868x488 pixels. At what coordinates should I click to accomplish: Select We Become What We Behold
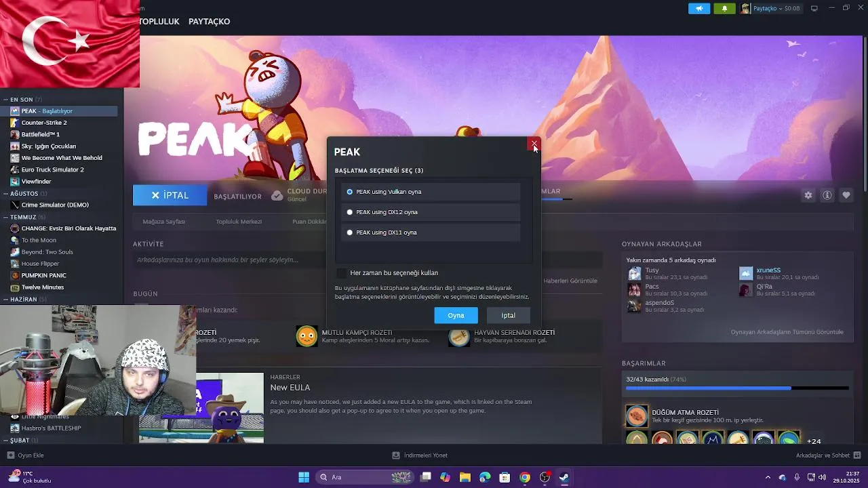(x=62, y=158)
